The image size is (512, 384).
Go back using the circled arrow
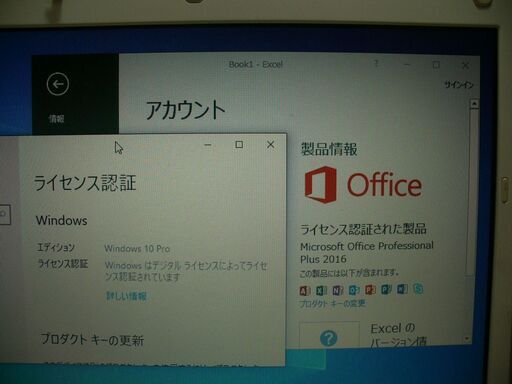pyautogui.click(x=58, y=84)
